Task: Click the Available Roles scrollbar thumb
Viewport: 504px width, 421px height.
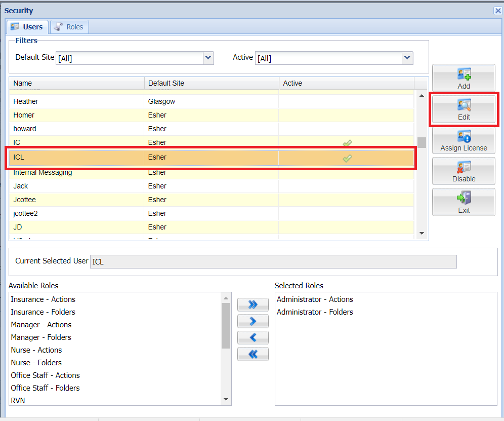Action: pos(226,326)
